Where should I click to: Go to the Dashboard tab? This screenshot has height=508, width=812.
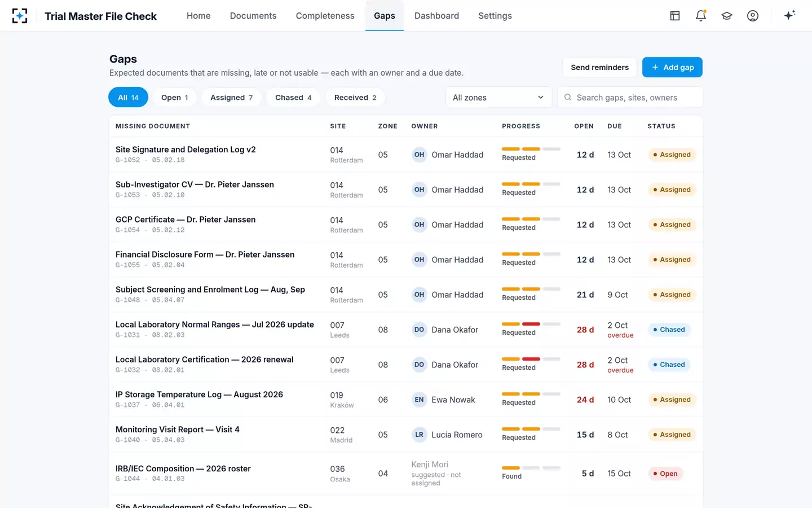436,16
